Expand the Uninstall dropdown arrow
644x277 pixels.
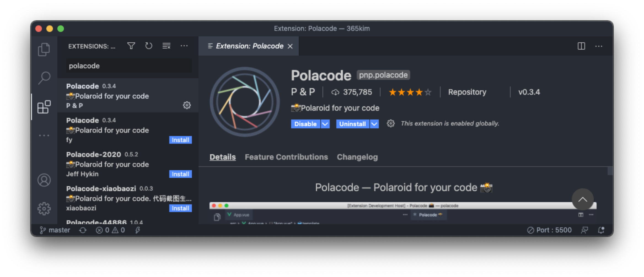(x=374, y=124)
